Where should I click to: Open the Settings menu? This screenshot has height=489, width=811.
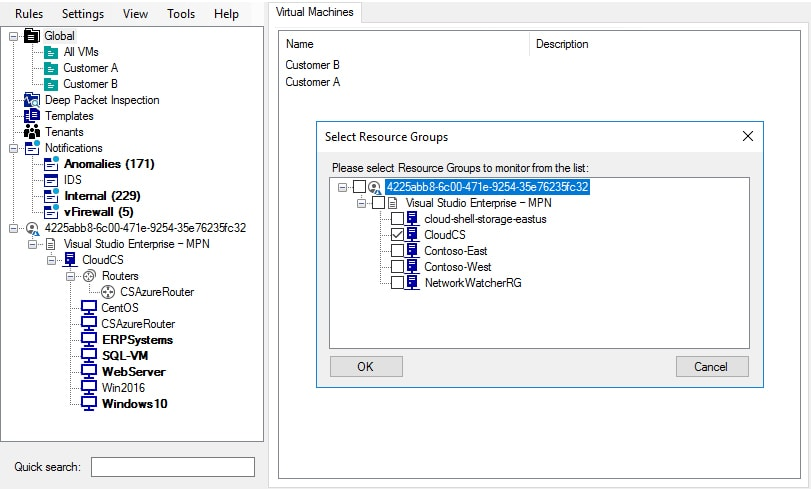[x=83, y=14]
